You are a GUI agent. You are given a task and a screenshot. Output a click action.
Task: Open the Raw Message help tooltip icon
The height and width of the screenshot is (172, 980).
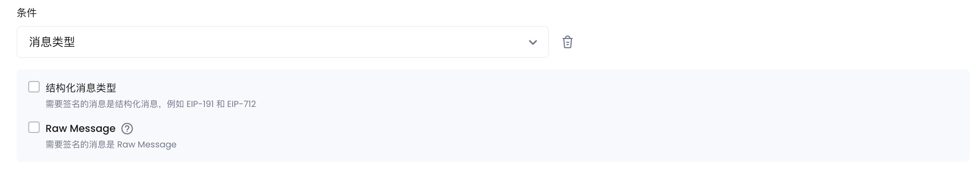[x=127, y=129]
